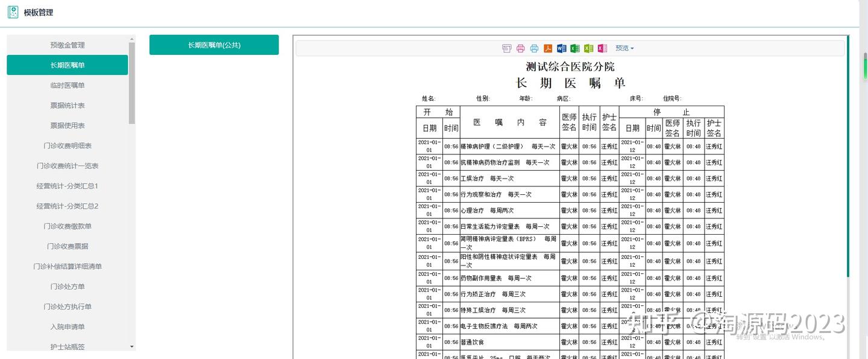Click sidebar scrollbar up arrow
This screenshot has height=359, width=868.
pyautogui.click(x=132, y=39)
